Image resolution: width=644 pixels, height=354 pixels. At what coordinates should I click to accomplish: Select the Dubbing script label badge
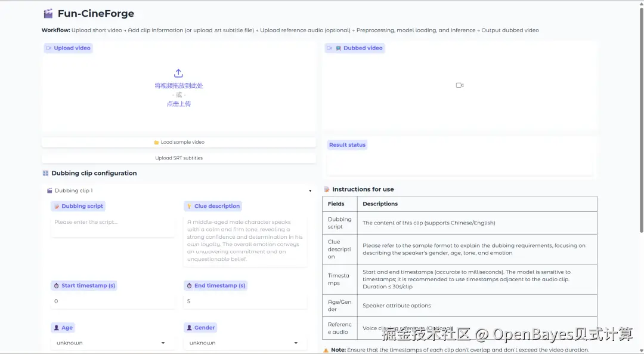[x=78, y=205]
